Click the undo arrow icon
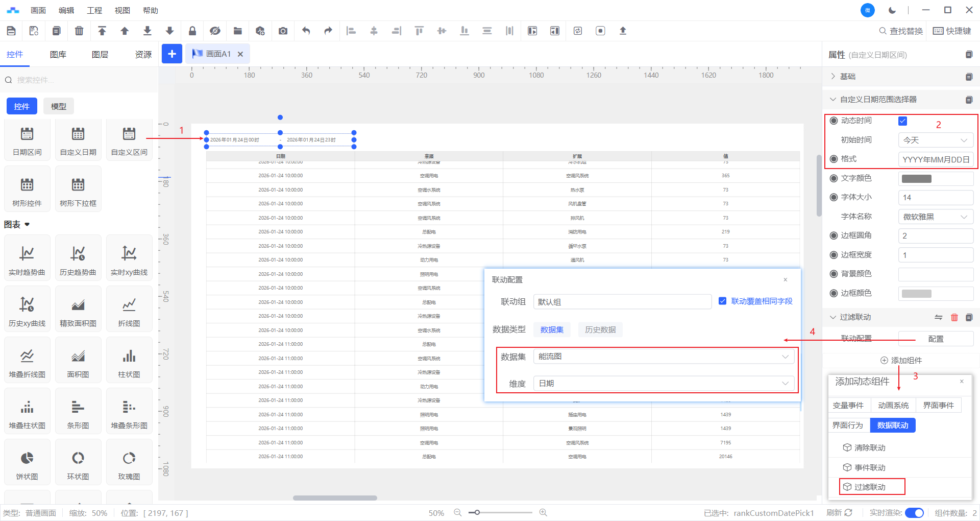 tap(306, 31)
